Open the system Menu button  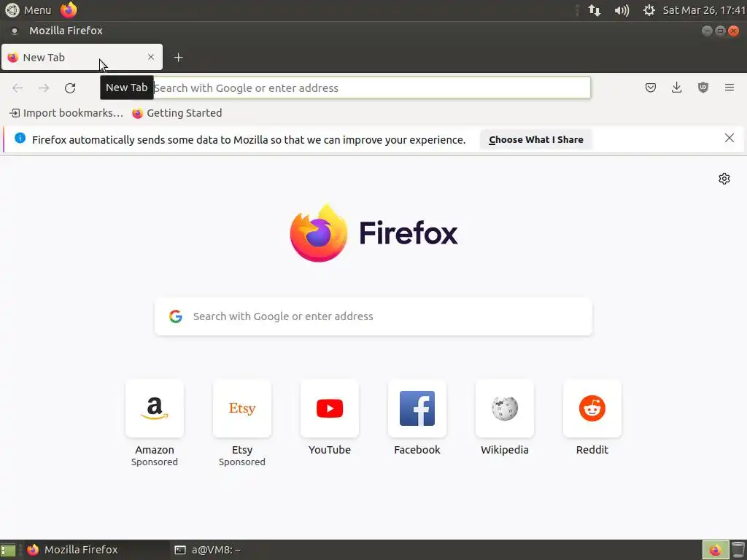point(28,10)
